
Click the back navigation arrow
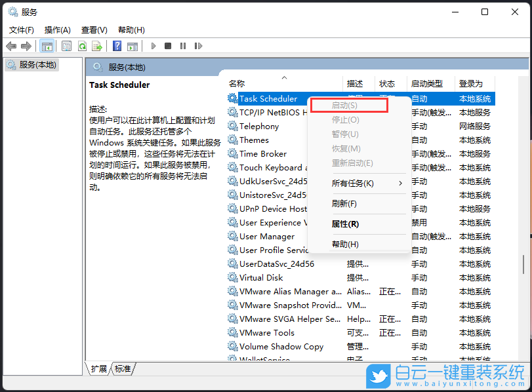point(11,46)
